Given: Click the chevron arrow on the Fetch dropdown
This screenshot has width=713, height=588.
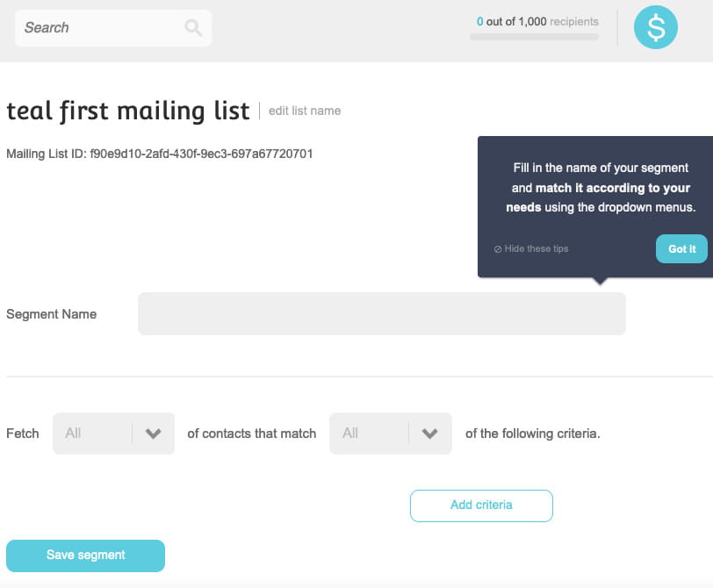Looking at the screenshot, I should [x=153, y=434].
